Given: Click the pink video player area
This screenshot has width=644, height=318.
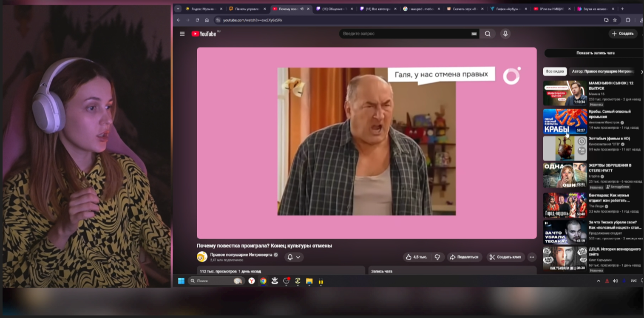Looking at the screenshot, I should coord(366,143).
